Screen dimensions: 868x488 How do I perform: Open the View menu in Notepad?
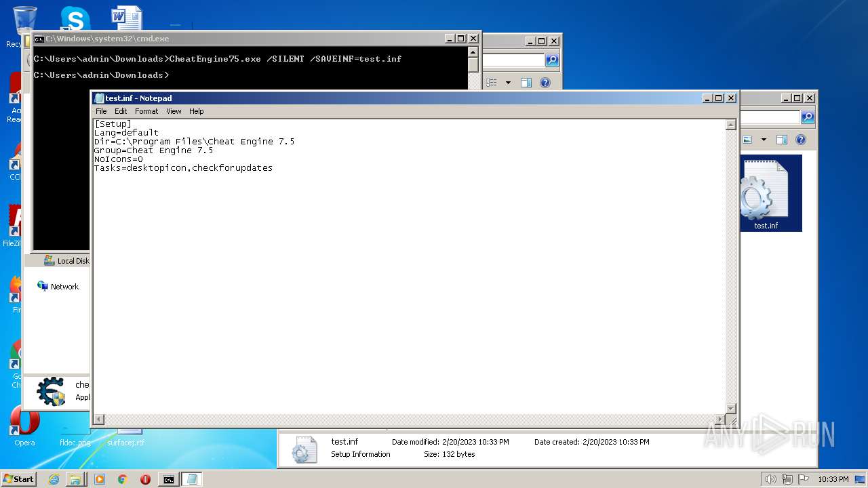coord(174,111)
